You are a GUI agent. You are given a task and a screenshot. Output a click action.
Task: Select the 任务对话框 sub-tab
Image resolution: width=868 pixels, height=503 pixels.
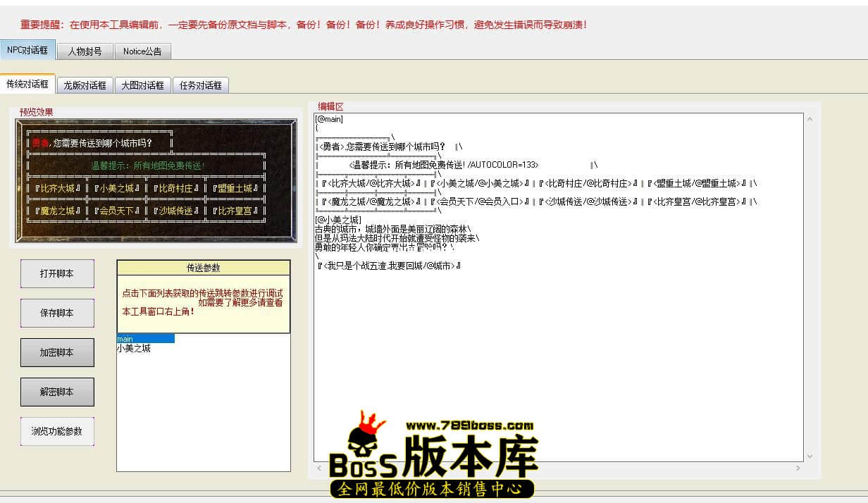pos(200,85)
